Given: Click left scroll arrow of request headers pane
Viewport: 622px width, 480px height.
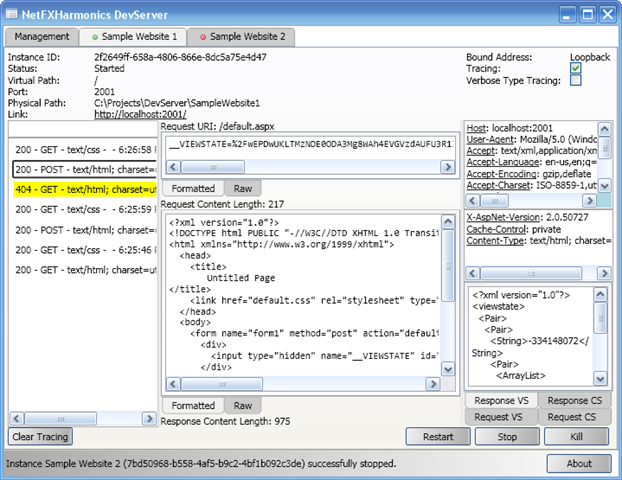Looking at the screenshot, I should [x=472, y=200].
